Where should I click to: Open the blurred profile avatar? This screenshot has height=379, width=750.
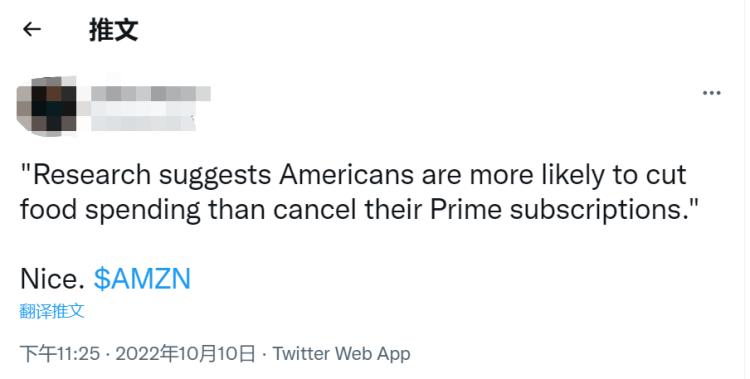tap(46, 106)
